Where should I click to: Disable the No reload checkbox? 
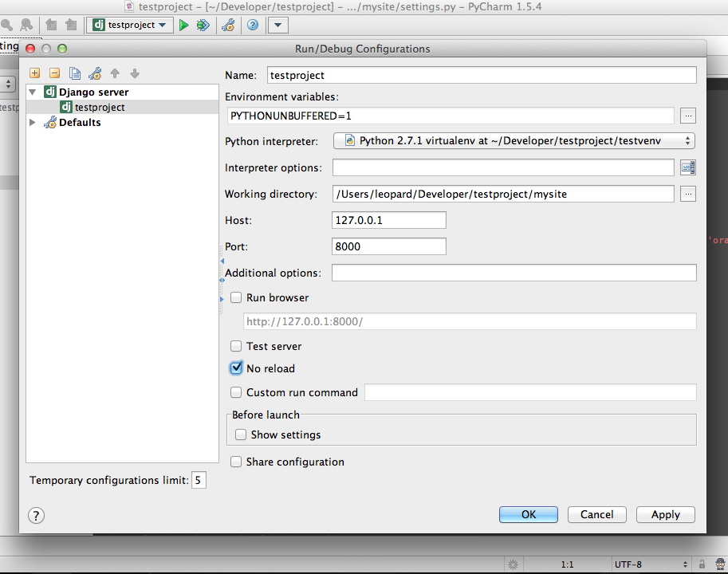tap(236, 368)
